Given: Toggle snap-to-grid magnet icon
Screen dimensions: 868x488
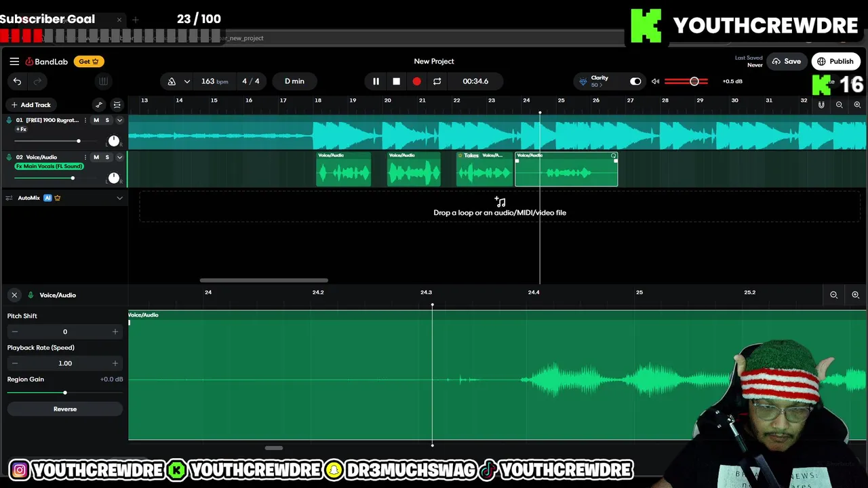Looking at the screenshot, I should point(821,105).
